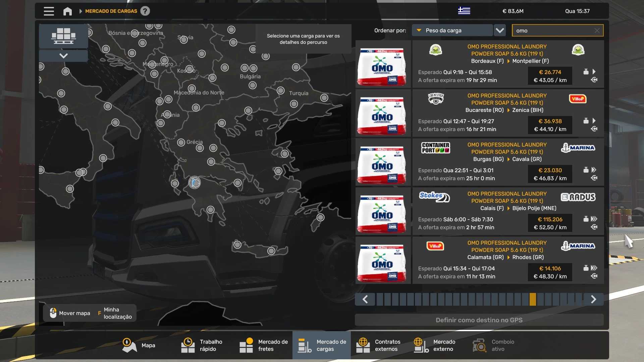Select the Calamata to Rhodes cargo offer
The height and width of the screenshot is (362, 644).
point(508,260)
